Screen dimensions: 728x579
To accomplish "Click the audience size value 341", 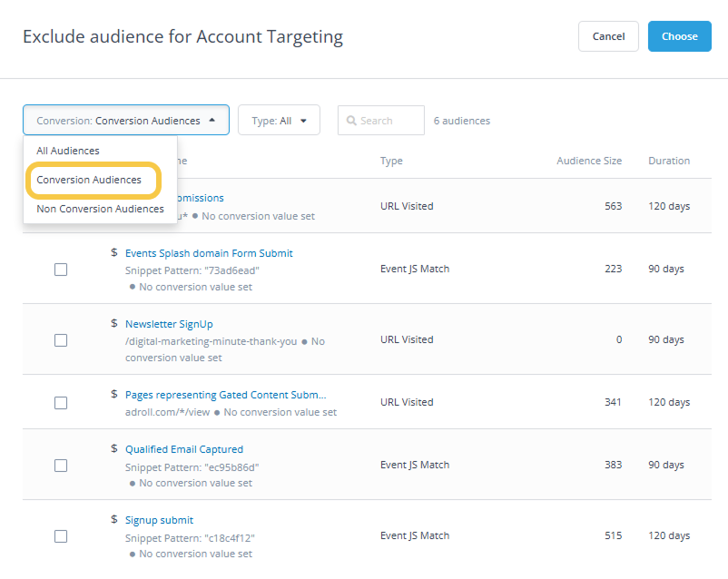I will (614, 402).
